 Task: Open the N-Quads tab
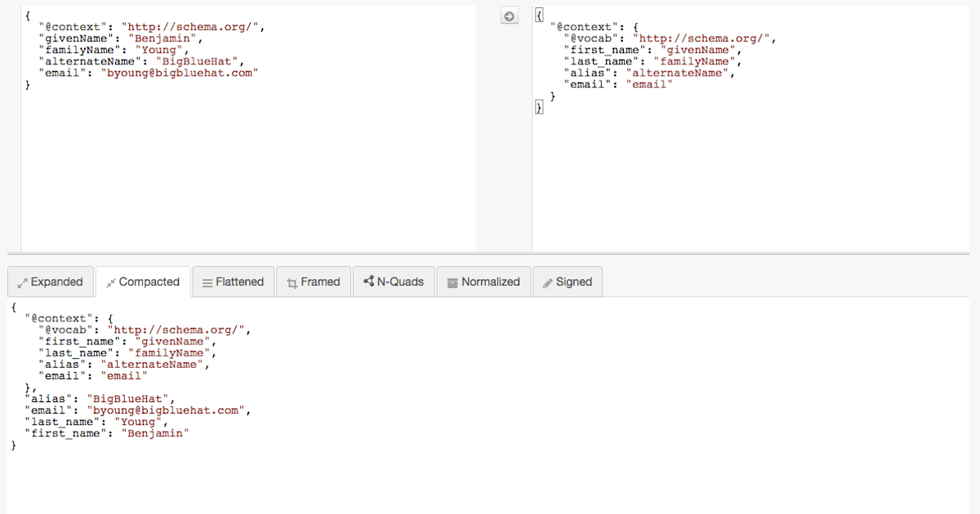point(393,281)
